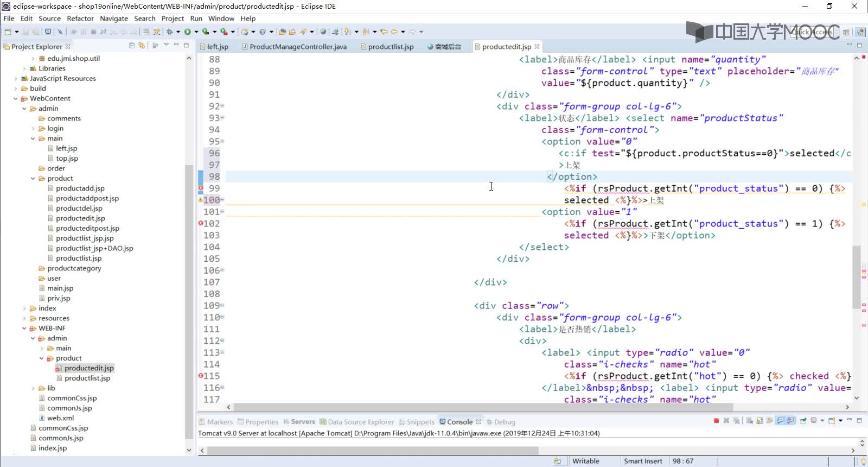Click the green Run icon
The image size is (868, 467).
click(187, 31)
